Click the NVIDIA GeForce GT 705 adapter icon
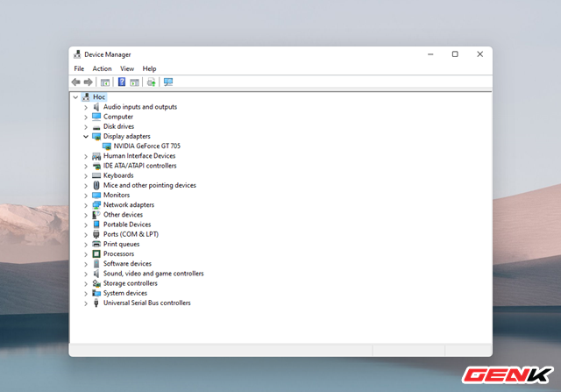Viewport: 561px width, 392px height. coord(107,146)
